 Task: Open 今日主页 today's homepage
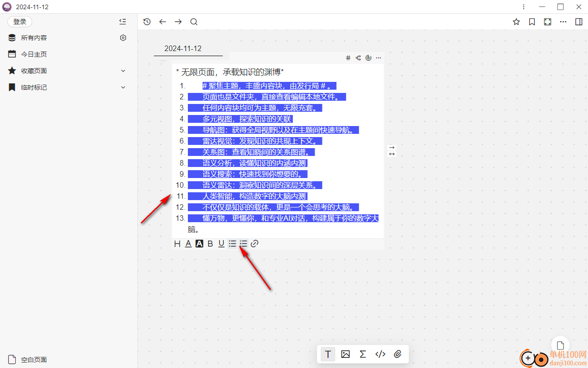click(x=34, y=54)
